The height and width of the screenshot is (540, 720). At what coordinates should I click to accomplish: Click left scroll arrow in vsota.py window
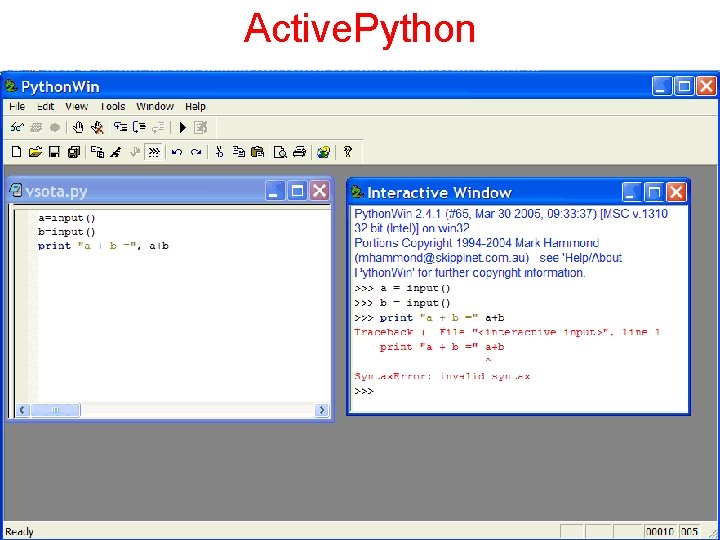pyautogui.click(x=22, y=410)
